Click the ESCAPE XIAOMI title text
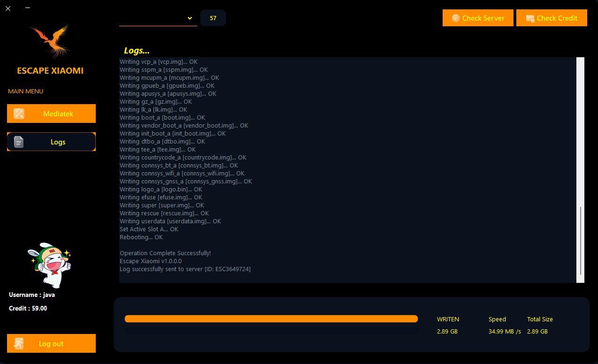Image resolution: width=598 pixels, height=364 pixels. 50,71
